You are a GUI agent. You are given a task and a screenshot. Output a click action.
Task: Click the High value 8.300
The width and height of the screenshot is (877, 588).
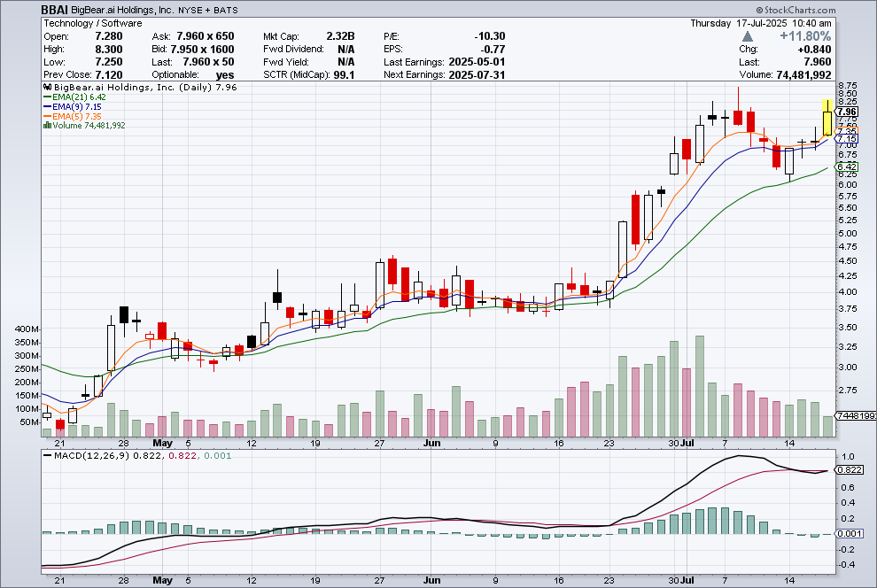point(109,50)
